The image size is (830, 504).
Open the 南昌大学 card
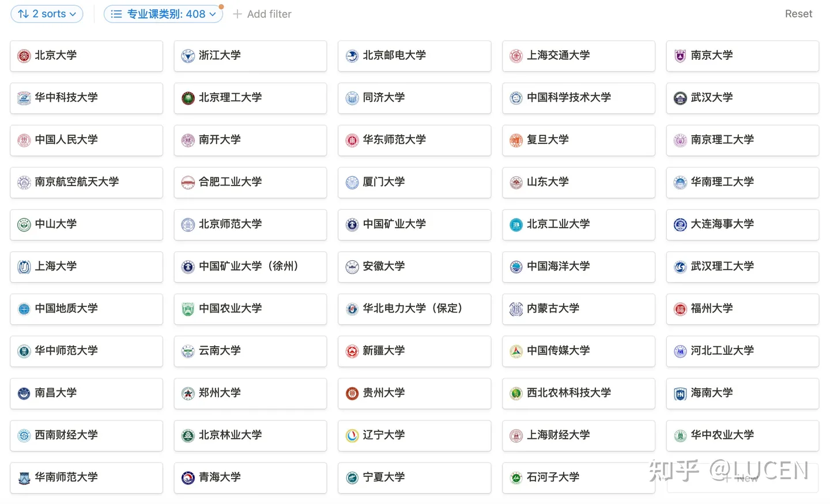click(86, 393)
